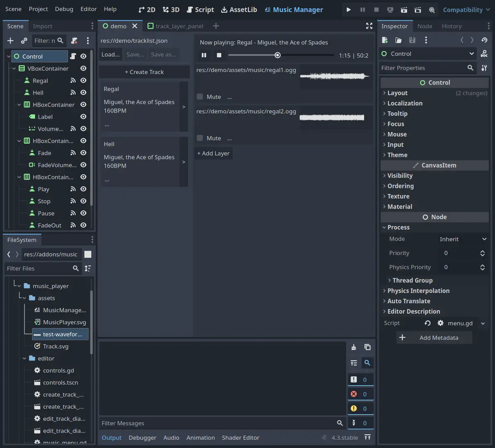Pause the currently playing track
The width and height of the screenshot is (495, 448).
[x=204, y=55]
